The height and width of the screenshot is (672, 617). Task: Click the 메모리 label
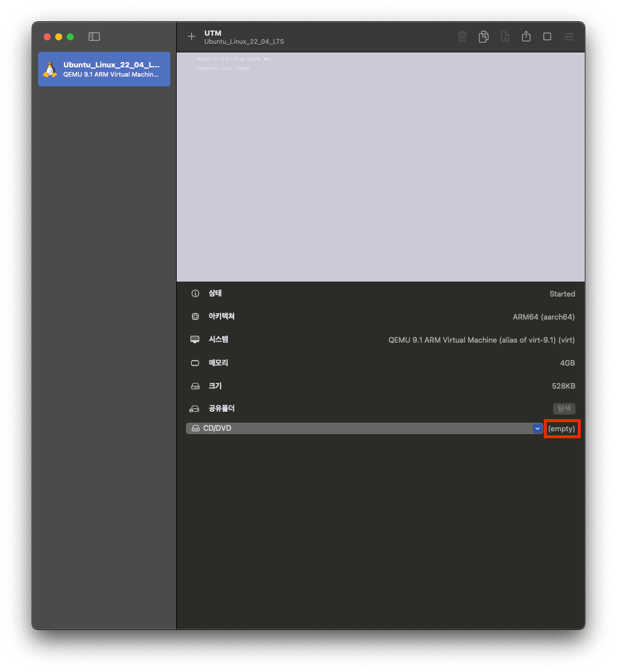[x=218, y=363]
